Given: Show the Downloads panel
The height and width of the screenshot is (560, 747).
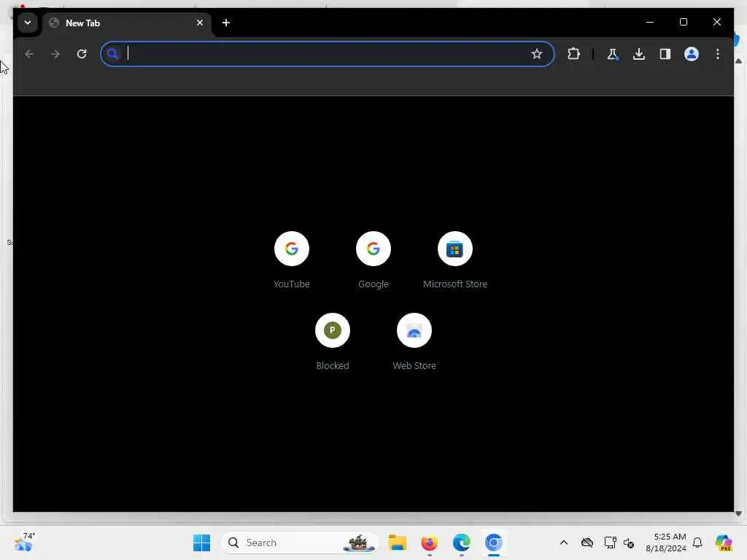Looking at the screenshot, I should tap(639, 54).
